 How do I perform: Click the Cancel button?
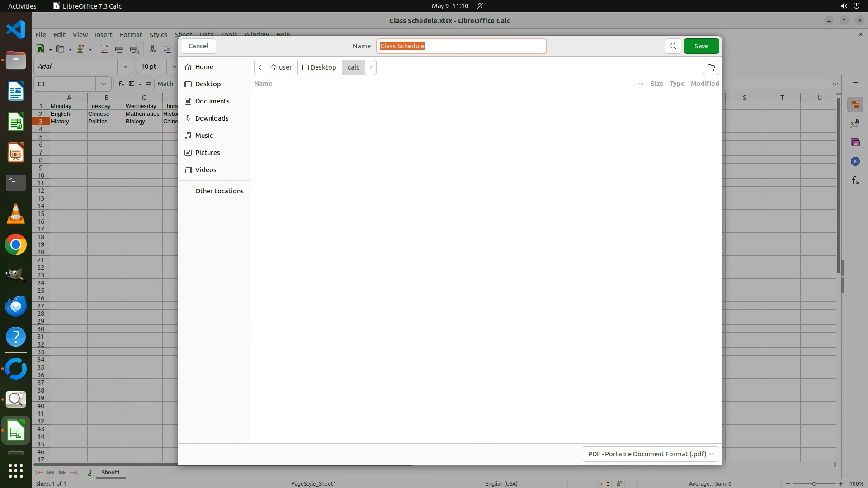point(198,46)
